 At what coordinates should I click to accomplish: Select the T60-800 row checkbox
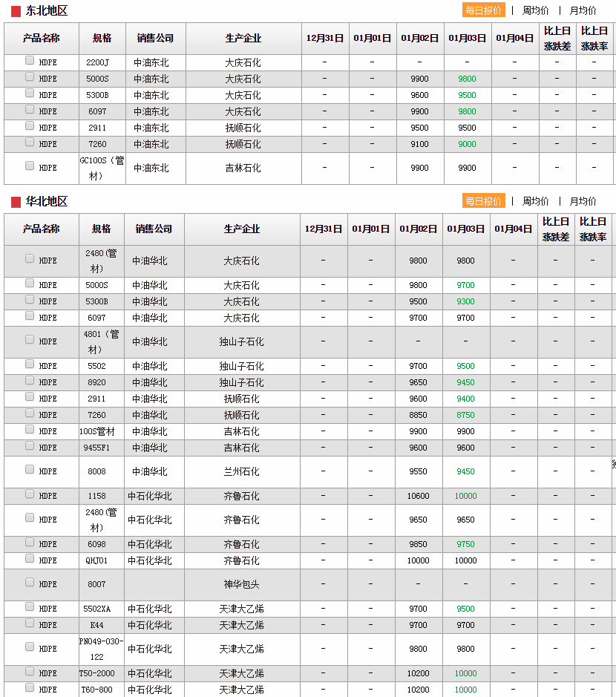(30, 687)
